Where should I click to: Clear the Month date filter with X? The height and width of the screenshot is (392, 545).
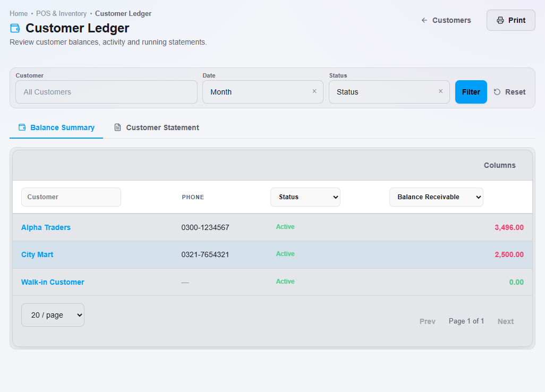click(314, 91)
